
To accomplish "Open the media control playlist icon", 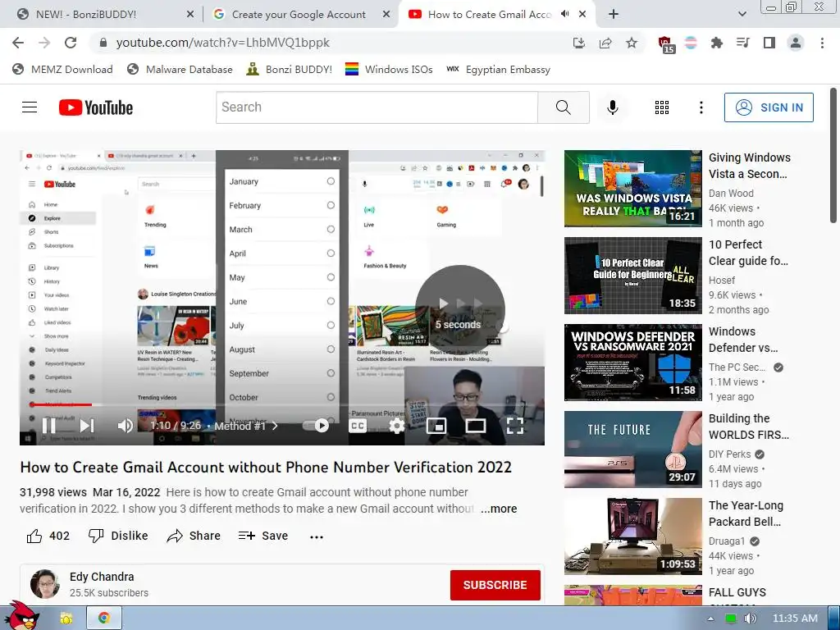I will 742,43.
